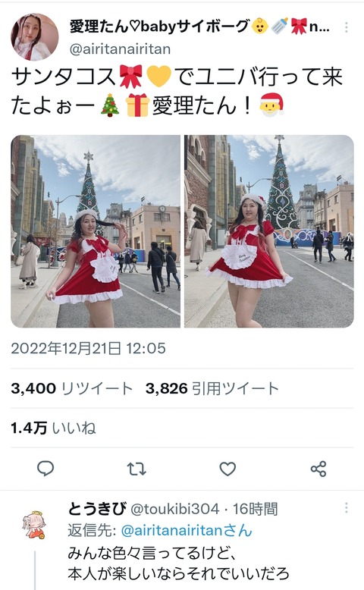Viewport: 364px width, 590px height.
Task: Open the three-dot menu on toukibi304 reply
Action: coord(347,508)
